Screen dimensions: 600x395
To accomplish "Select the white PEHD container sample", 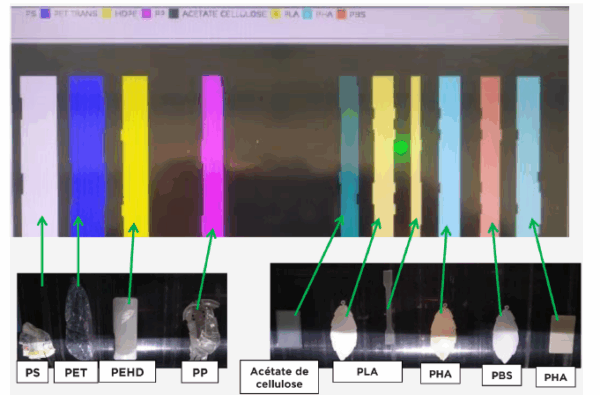I will 125,328.
